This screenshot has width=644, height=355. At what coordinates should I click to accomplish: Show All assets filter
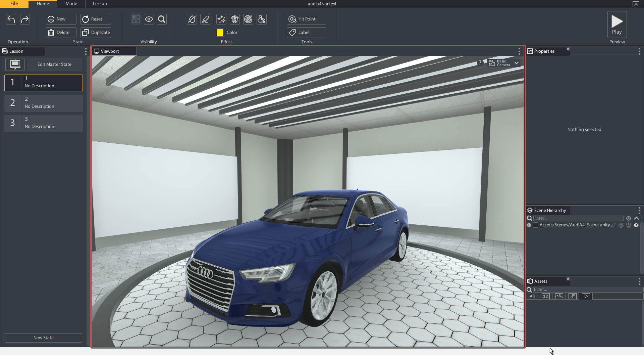click(x=532, y=296)
